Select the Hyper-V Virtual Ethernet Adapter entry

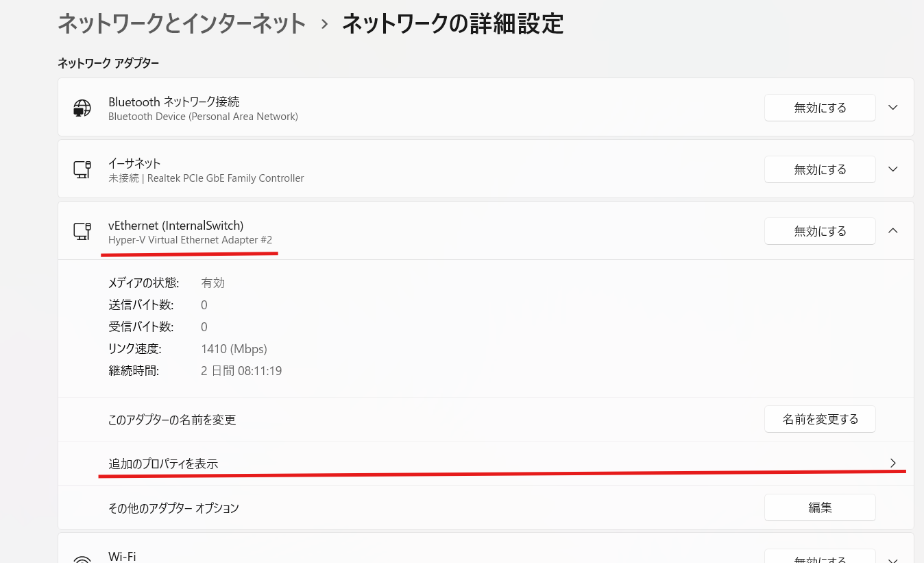[x=190, y=239]
